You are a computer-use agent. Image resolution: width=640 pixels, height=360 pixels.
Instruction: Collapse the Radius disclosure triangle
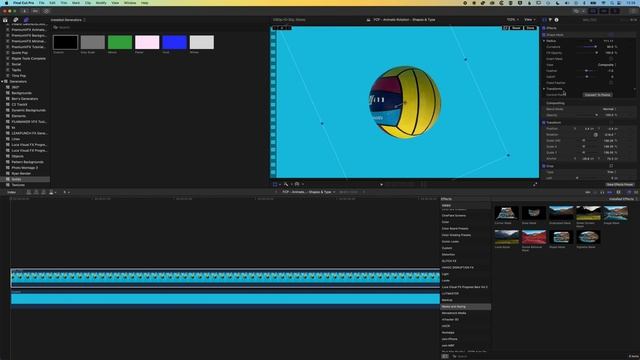tap(544, 41)
